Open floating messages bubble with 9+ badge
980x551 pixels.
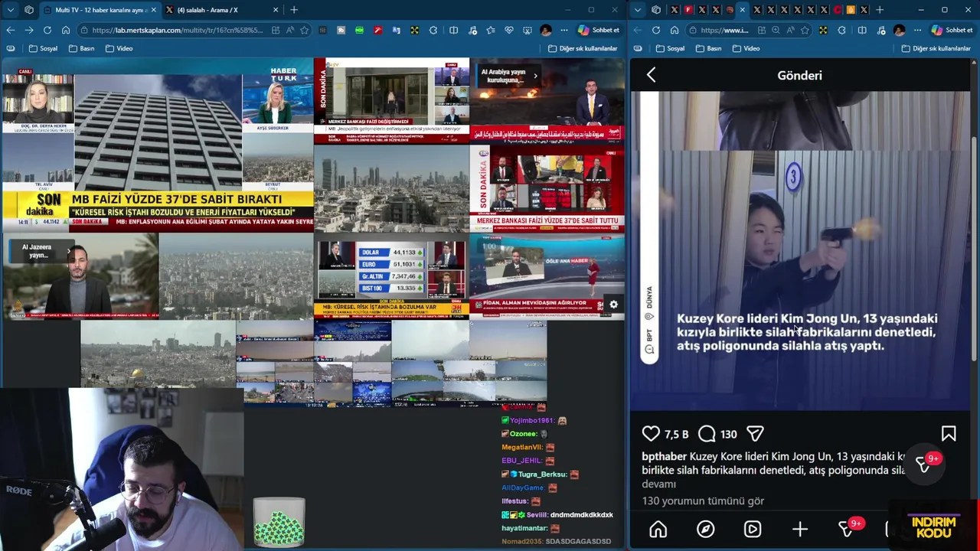(x=925, y=464)
